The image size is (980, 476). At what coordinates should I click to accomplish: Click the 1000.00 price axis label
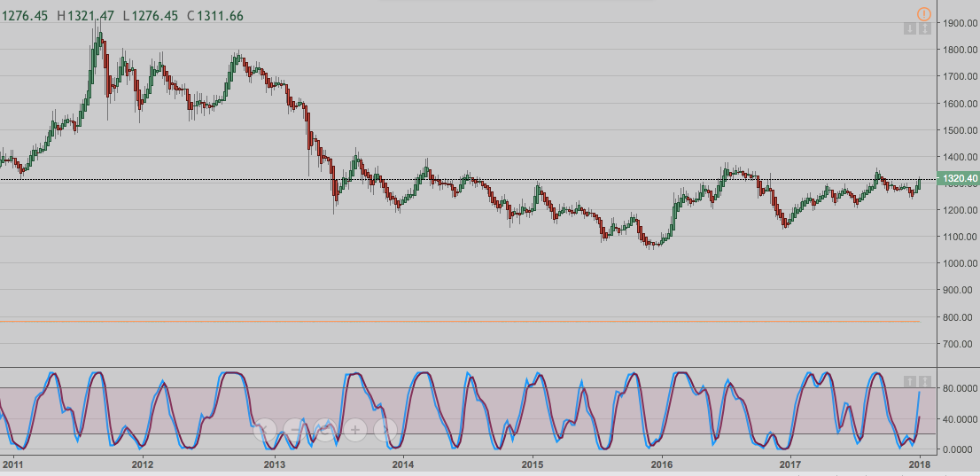pyautogui.click(x=961, y=263)
